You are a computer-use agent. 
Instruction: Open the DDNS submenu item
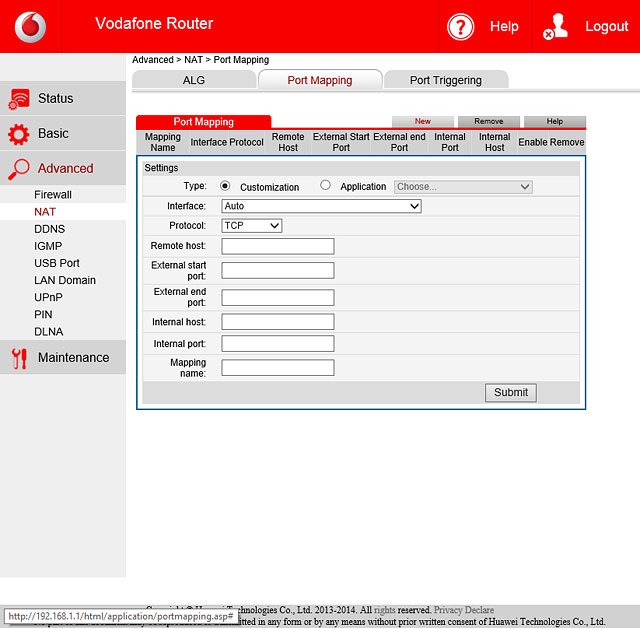(49, 229)
